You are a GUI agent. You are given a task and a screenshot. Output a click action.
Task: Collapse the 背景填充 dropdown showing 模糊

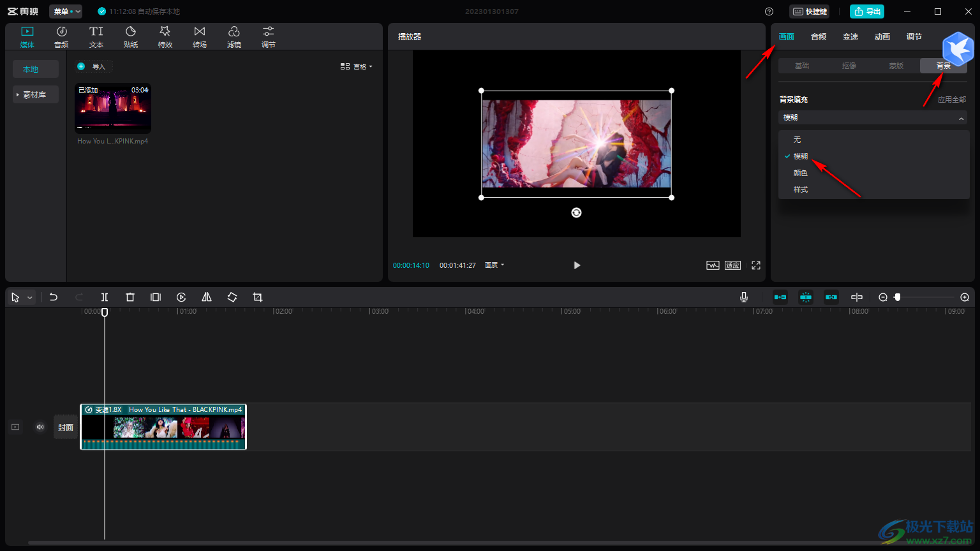[x=873, y=117]
